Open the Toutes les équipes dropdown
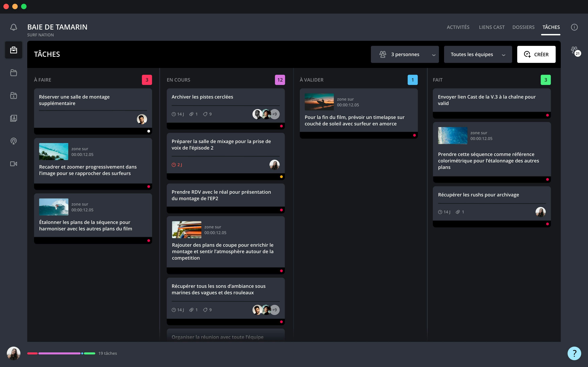This screenshot has height=367, width=588. coord(478,54)
